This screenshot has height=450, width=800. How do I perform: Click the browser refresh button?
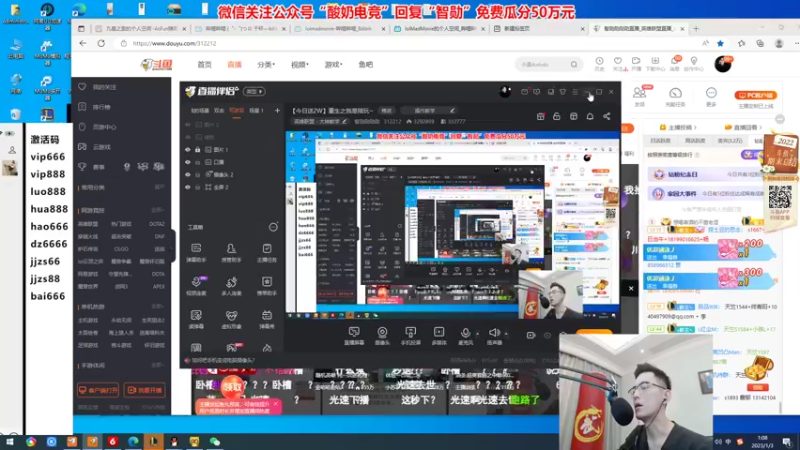pos(101,43)
